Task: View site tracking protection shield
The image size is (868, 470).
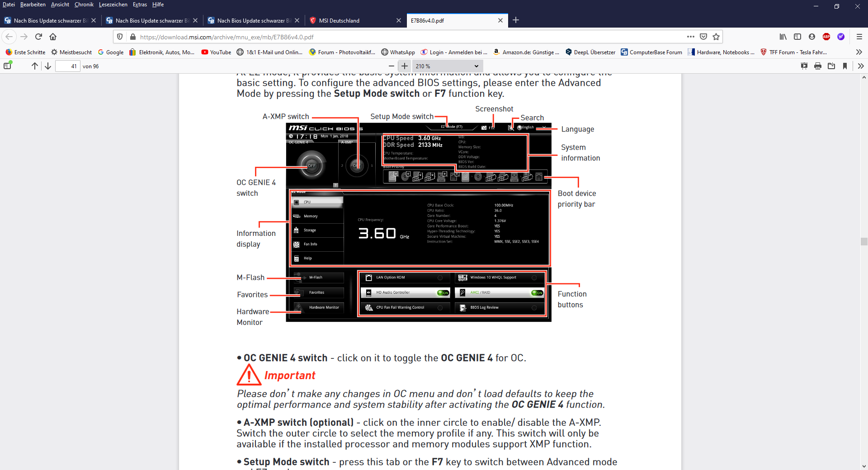Action: click(x=120, y=37)
